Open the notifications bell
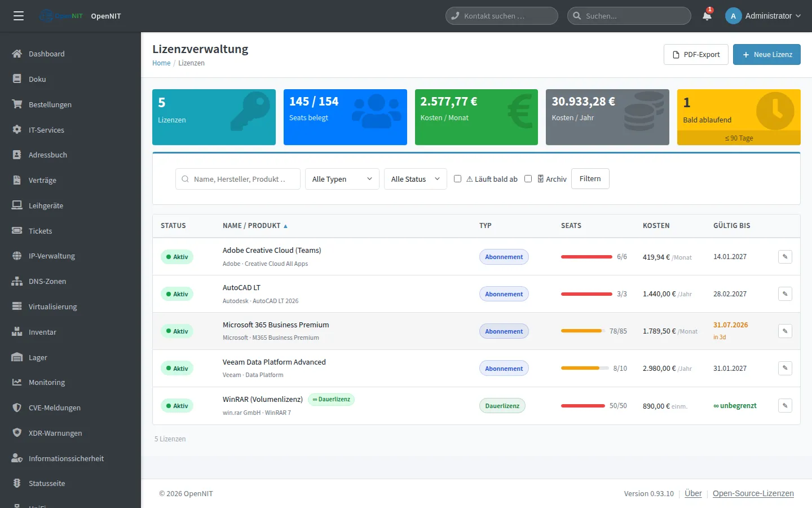 pos(707,15)
